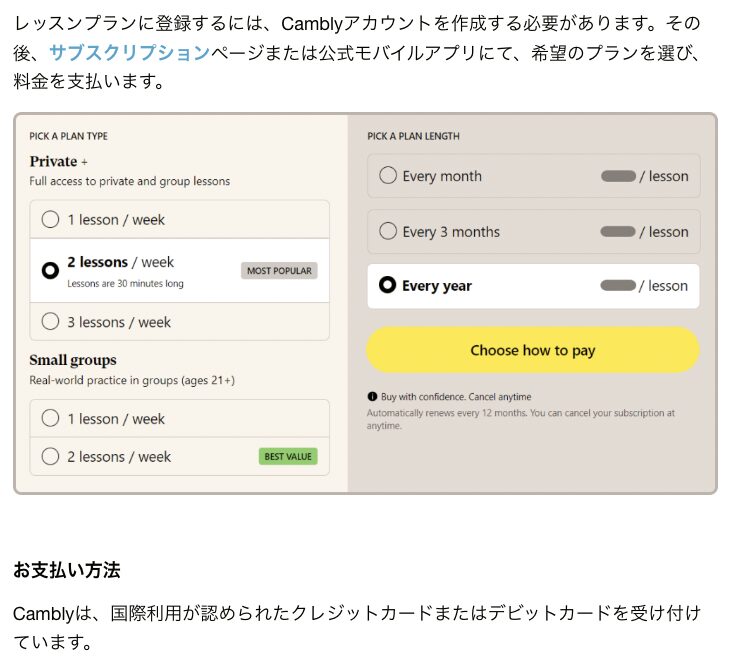Viewport: 736px width, 667px height.
Task: Select Private+ 1 lesson / week radio
Action: pos(50,219)
